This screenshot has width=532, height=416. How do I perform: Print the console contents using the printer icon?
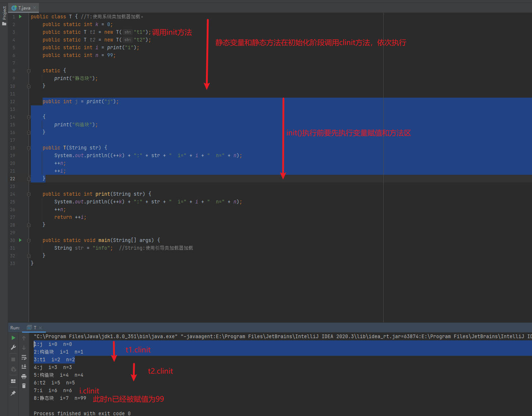point(24,377)
